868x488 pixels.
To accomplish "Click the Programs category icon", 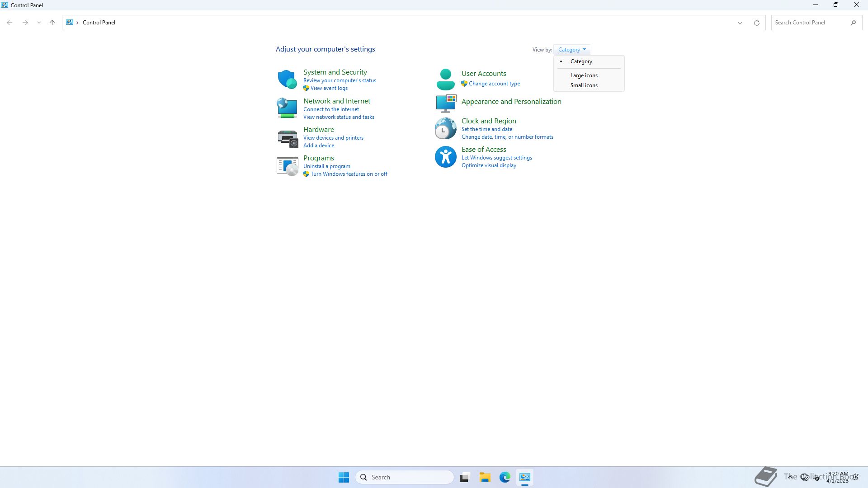I will 287,166.
